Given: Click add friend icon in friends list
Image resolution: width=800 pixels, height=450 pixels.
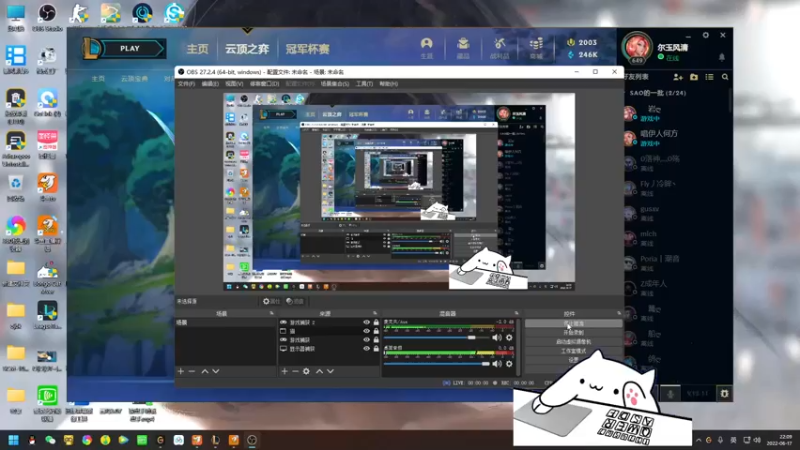Looking at the screenshot, I should click(x=678, y=77).
